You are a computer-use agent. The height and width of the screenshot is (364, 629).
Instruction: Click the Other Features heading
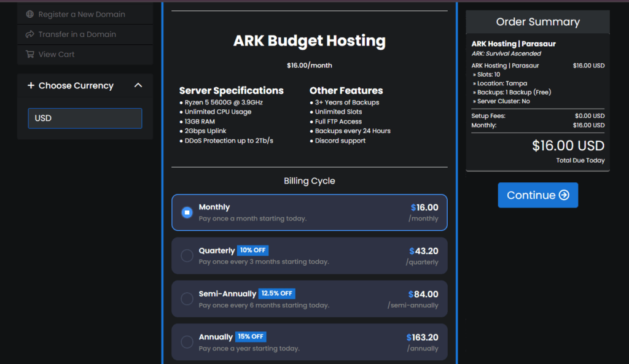click(346, 91)
